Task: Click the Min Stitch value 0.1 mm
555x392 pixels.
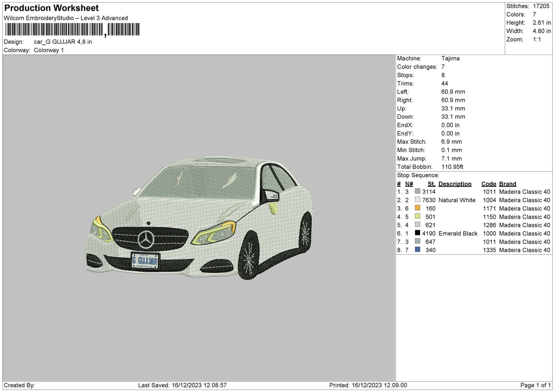Action: (451, 150)
